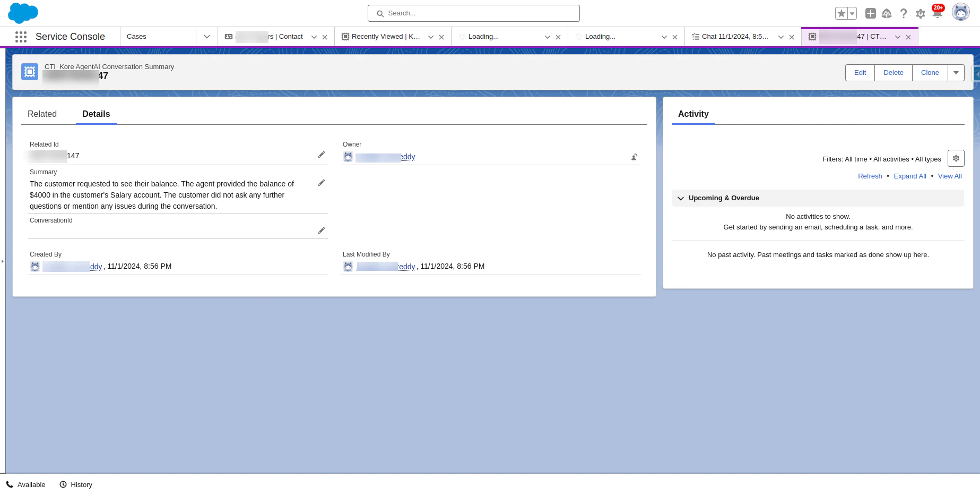Open Chat tab actions chevron
This screenshot has height=495, width=980.
tap(781, 37)
